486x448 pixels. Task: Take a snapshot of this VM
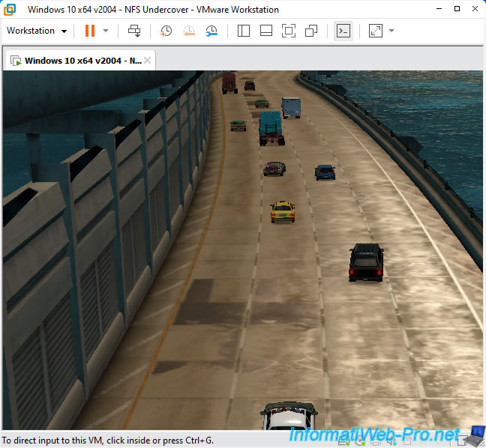point(166,31)
